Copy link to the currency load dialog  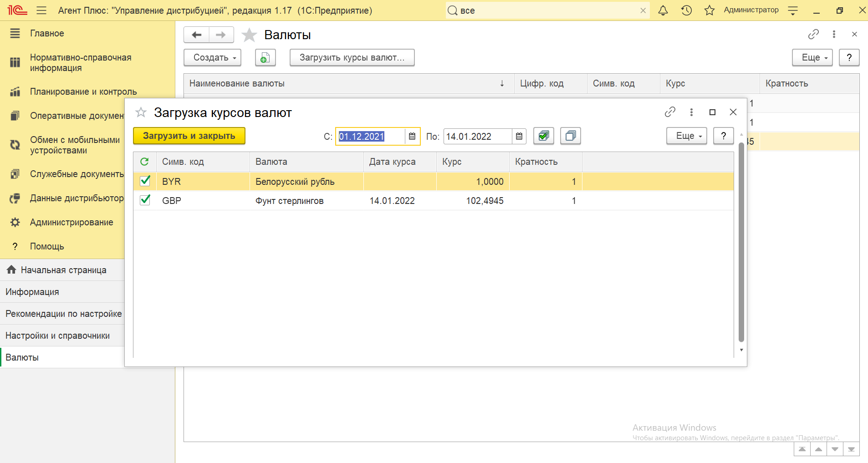click(669, 112)
